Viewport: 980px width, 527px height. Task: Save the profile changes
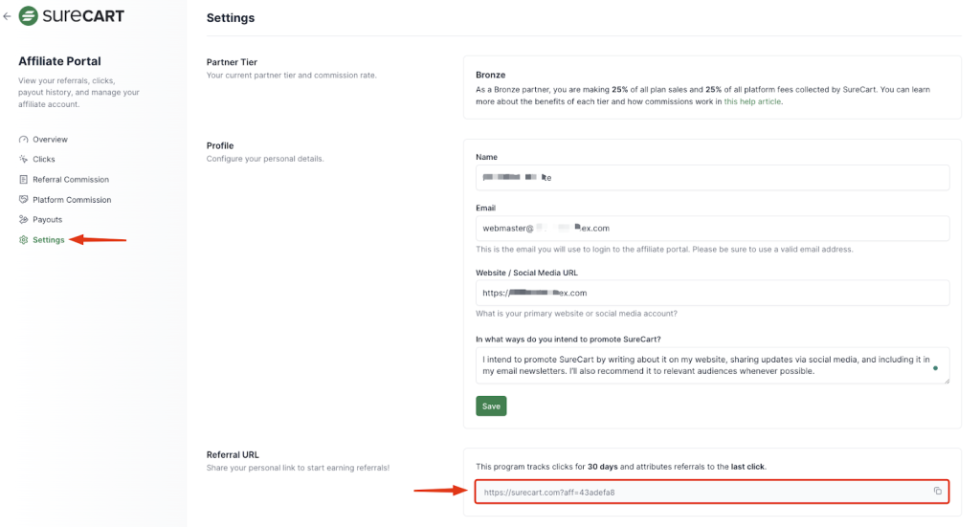pos(491,406)
